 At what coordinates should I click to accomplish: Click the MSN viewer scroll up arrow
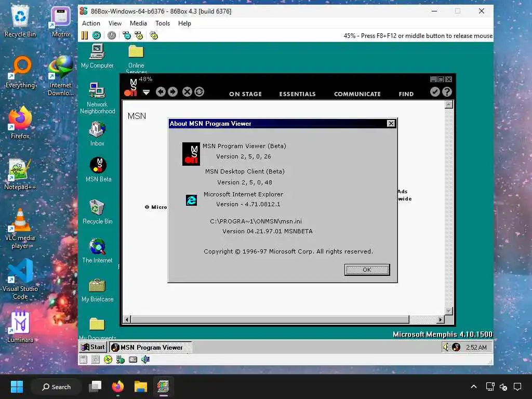coord(448,104)
